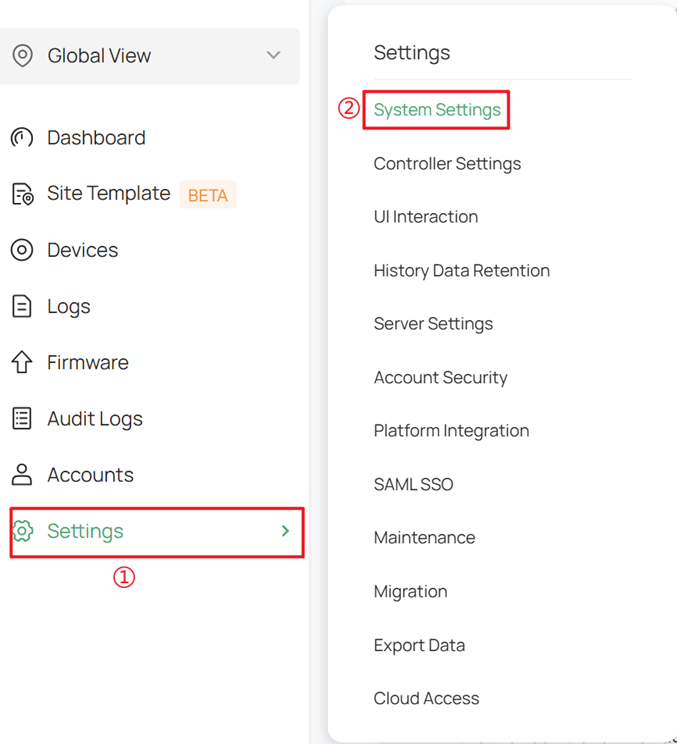Open Controller Settings

(447, 164)
